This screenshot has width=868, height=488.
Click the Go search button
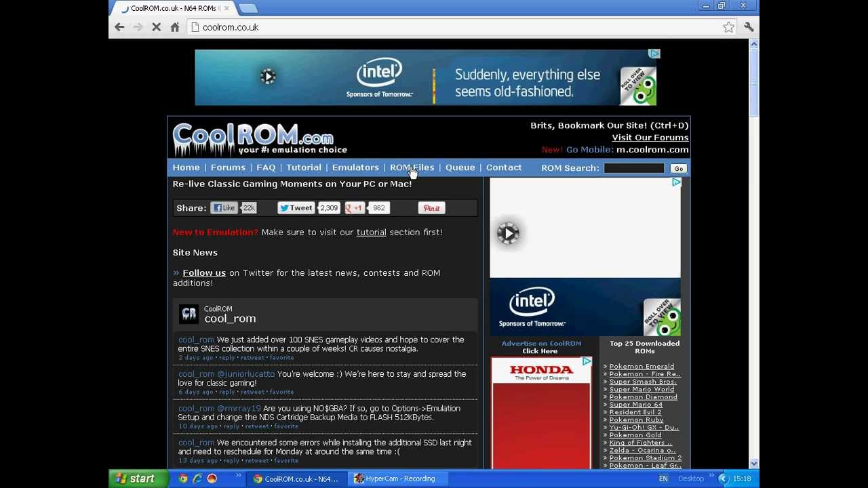point(678,168)
